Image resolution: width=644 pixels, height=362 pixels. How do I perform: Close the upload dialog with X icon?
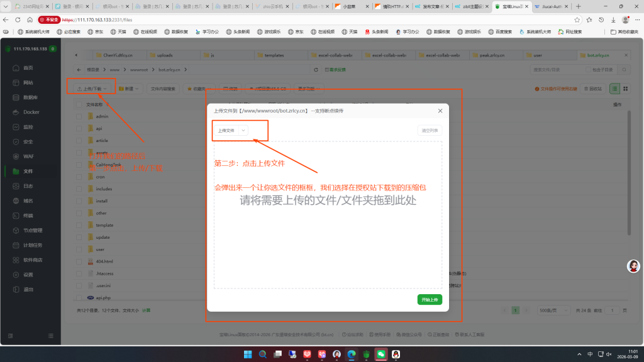(440, 111)
